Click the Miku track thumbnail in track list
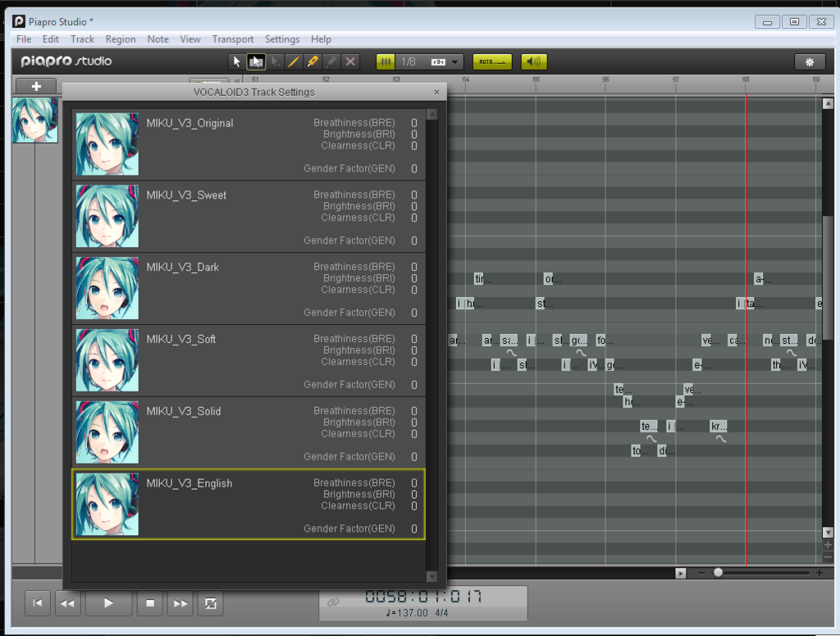Viewport: 840px width, 636px height. [x=34, y=120]
